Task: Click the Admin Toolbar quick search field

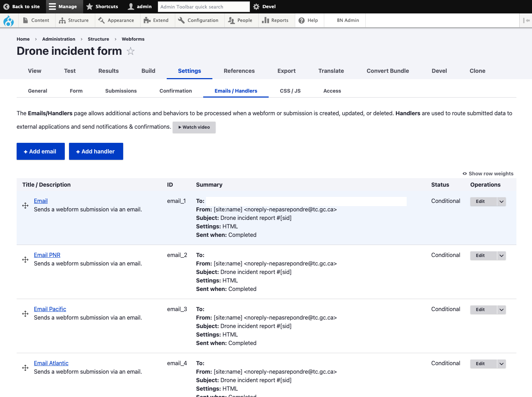Action: tap(204, 7)
